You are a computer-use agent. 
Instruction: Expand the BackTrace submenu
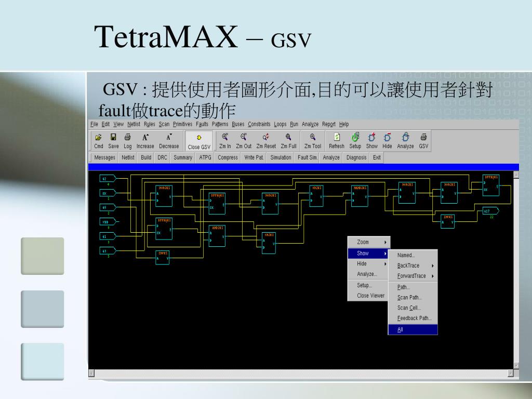pyautogui.click(x=413, y=265)
